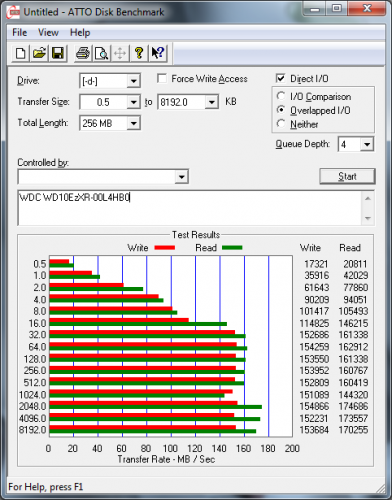Image resolution: width=392 pixels, height=500 pixels.
Task: Click the Print toolbar icon
Action: (83, 53)
